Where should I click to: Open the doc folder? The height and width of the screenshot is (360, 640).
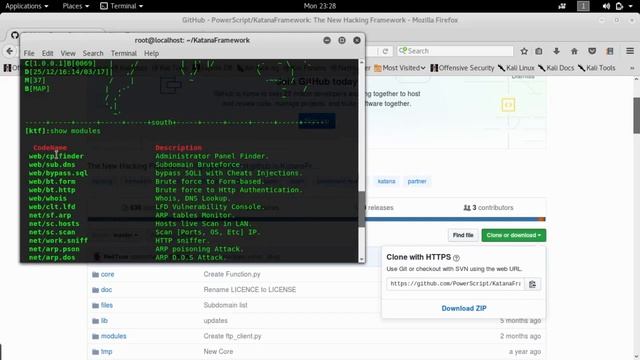pyautogui.click(x=106, y=290)
